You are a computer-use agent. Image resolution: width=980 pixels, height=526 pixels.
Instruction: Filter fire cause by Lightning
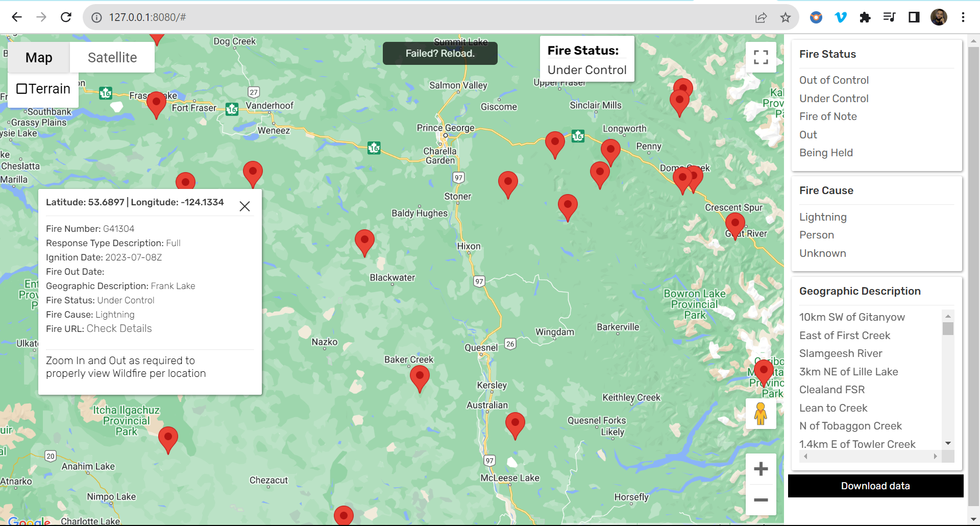[x=823, y=217]
